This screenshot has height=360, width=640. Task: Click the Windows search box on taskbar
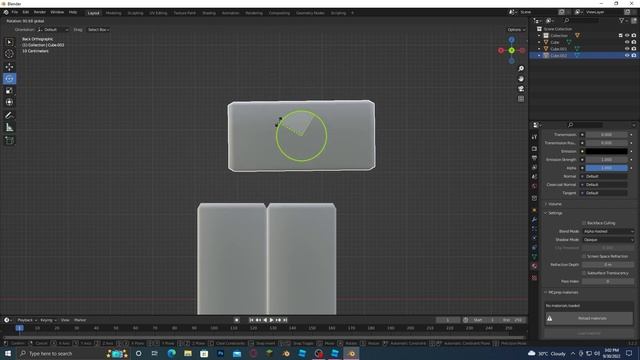point(61,353)
